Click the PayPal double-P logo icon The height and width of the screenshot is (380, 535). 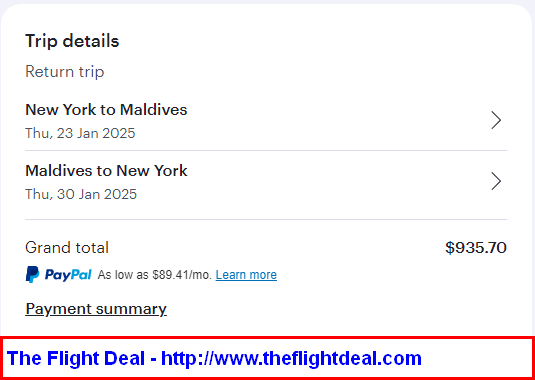32,275
